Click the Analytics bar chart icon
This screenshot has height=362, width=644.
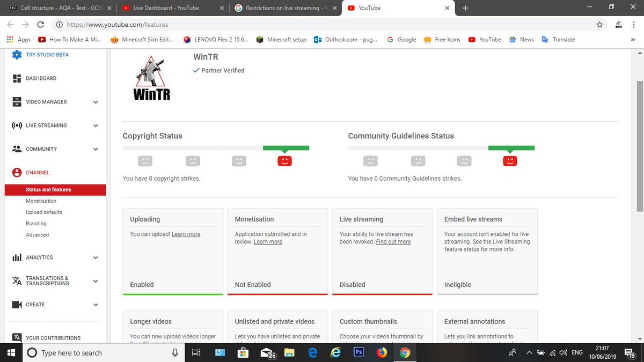pos(17,257)
